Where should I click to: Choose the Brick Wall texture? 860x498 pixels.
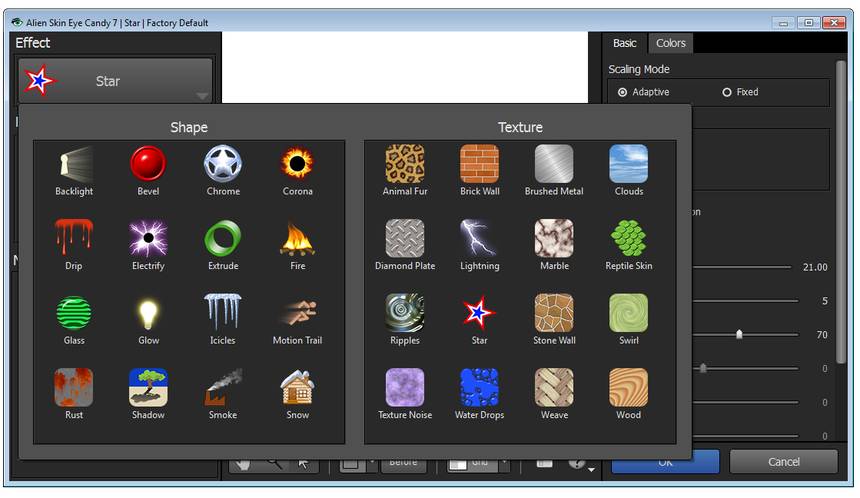point(479,171)
